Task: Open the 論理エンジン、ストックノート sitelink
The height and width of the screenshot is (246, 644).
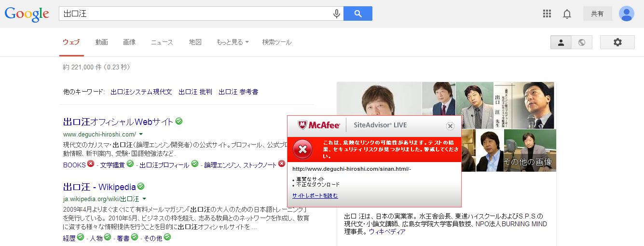Action: tap(240, 165)
